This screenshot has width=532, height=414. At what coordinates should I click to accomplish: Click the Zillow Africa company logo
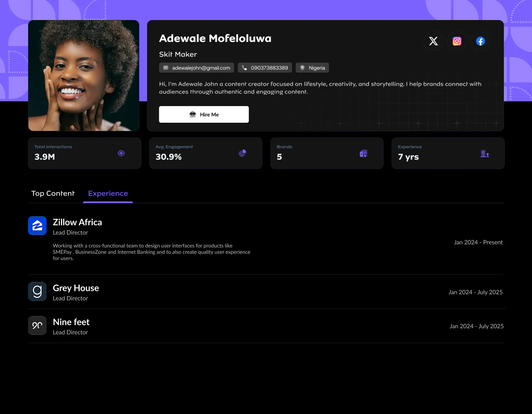pyautogui.click(x=37, y=225)
